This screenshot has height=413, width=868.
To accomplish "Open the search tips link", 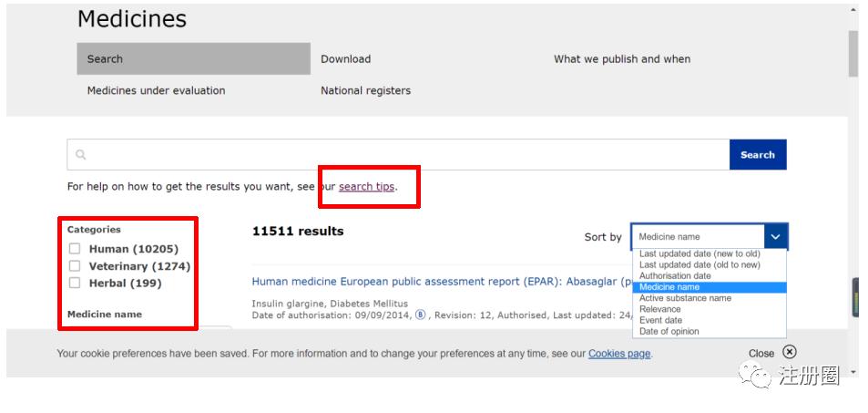I will pyautogui.click(x=366, y=187).
